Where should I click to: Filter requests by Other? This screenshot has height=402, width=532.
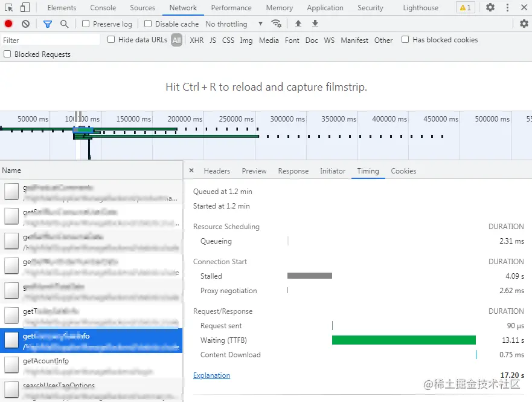pyautogui.click(x=383, y=40)
